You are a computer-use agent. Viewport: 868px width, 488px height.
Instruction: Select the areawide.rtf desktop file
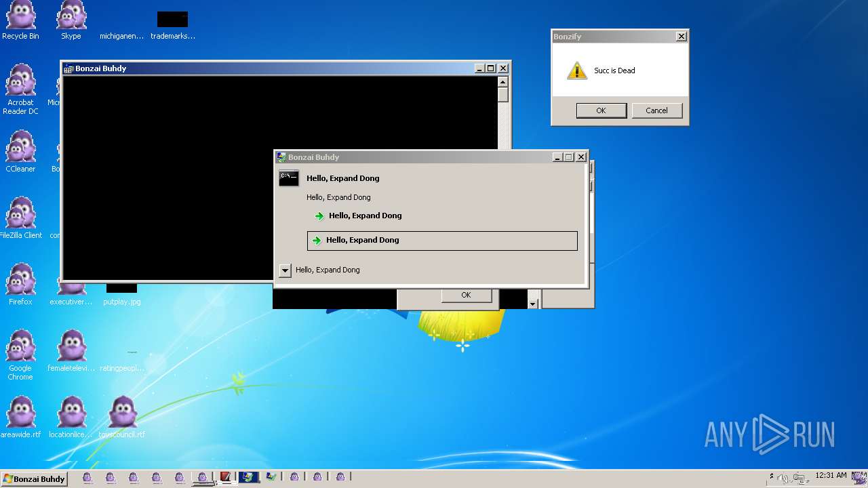click(x=20, y=417)
